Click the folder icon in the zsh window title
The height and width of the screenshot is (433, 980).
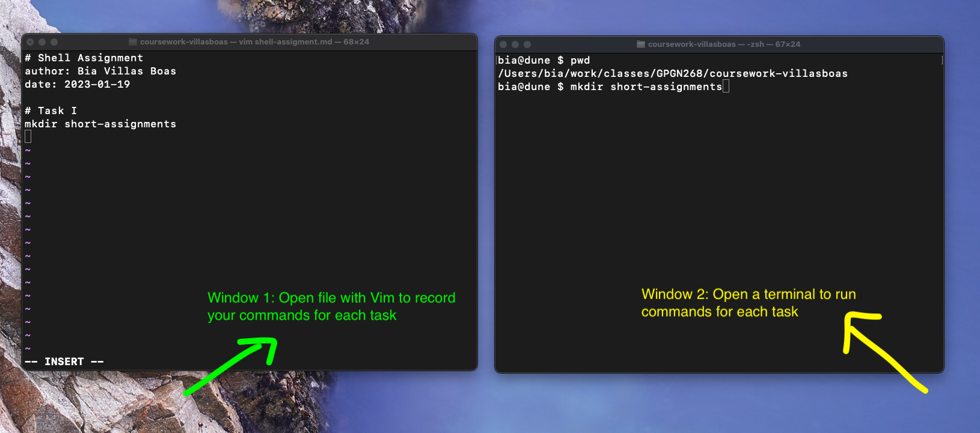pyautogui.click(x=641, y=44)
